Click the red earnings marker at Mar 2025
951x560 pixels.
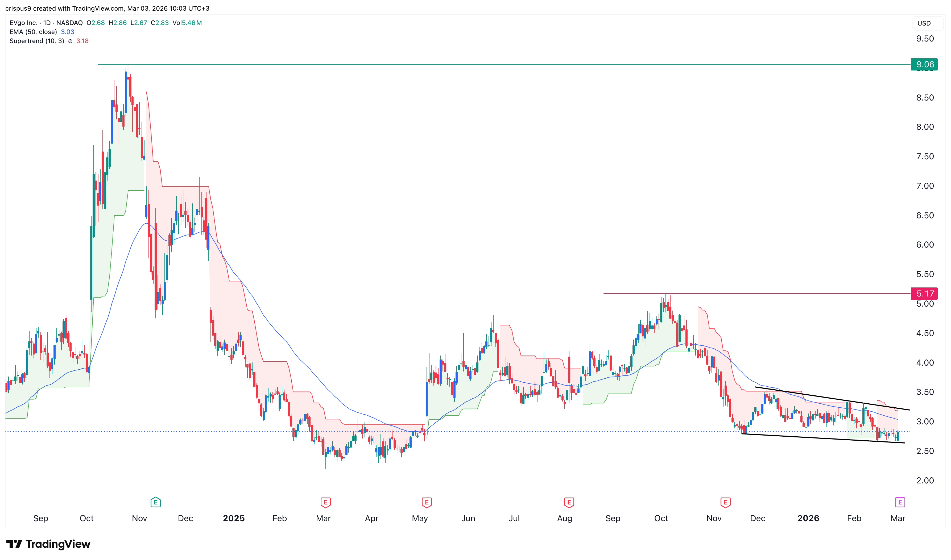tap(325, 502)
